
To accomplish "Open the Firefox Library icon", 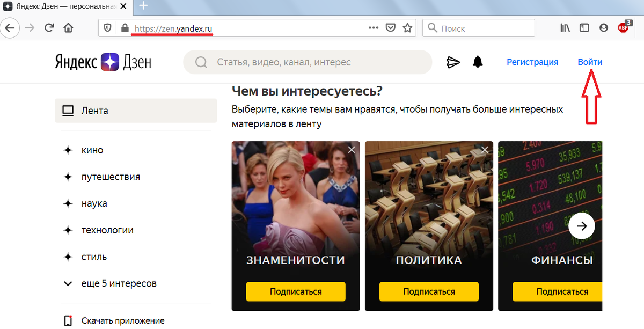I will click(565, 27).
